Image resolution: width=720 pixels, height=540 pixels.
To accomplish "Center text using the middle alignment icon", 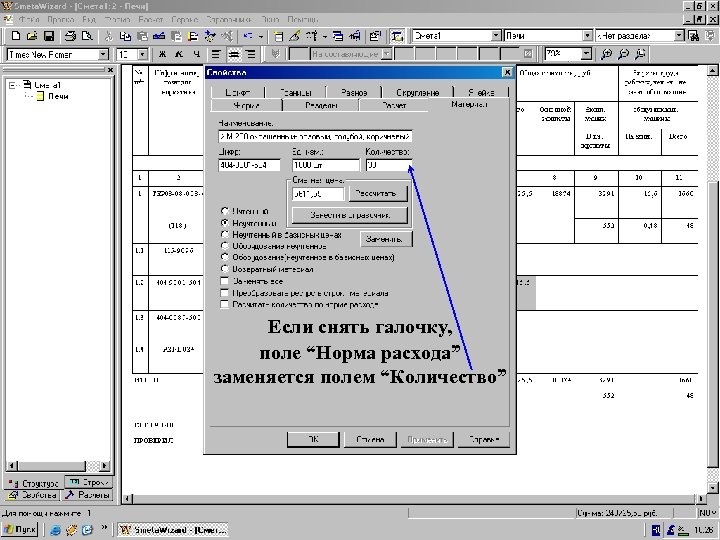I will coord(234,54).
